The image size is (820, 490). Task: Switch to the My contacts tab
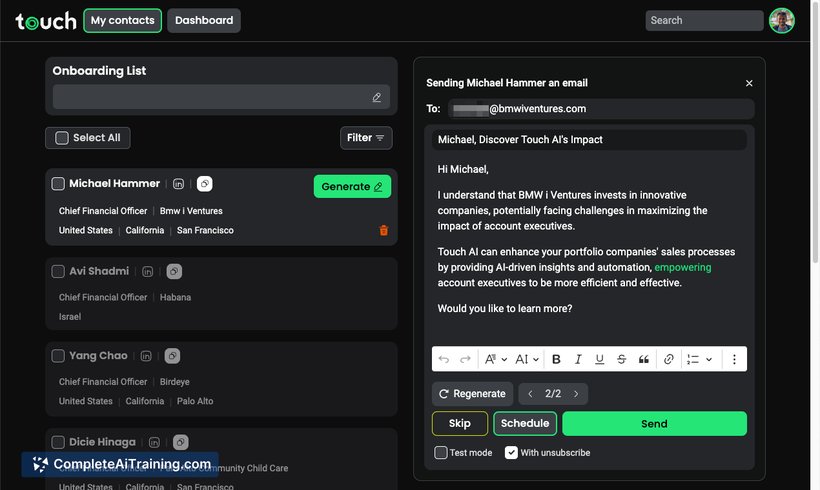tap(122, 20)
